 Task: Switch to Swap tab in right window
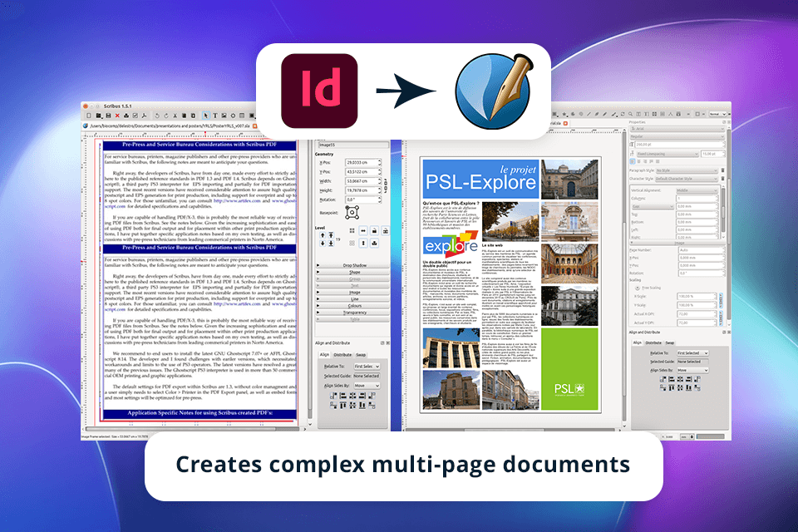coord(670,342)
